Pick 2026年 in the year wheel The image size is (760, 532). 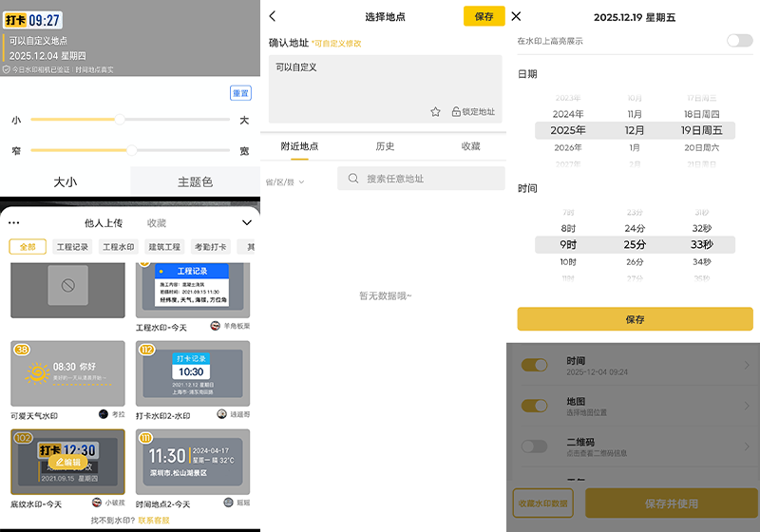[x=568, y=147]
